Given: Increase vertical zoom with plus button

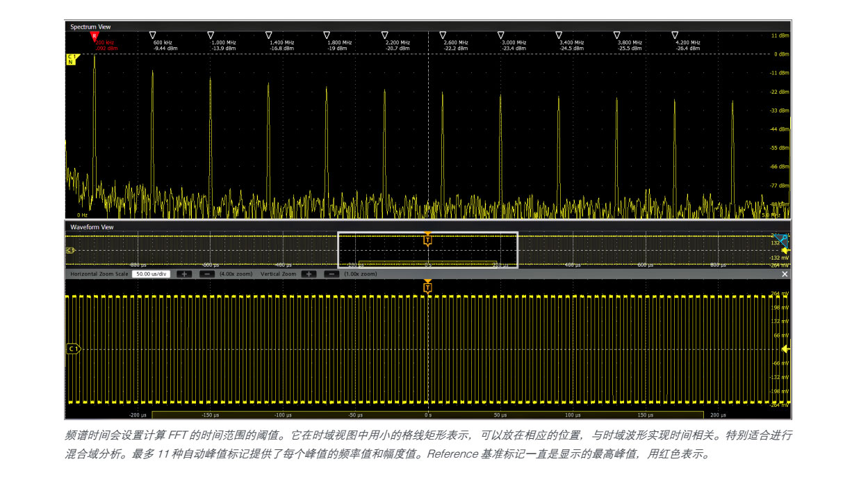Looking at the screenshot, I should tap(309, 274).
